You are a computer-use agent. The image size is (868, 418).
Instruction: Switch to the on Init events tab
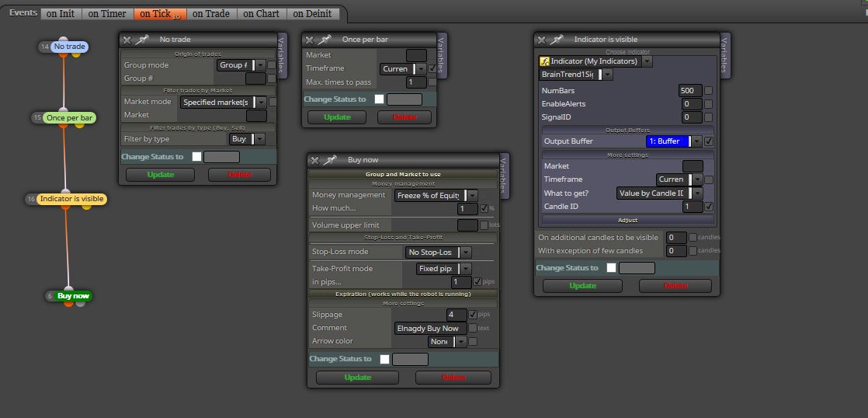click(61, 14)
